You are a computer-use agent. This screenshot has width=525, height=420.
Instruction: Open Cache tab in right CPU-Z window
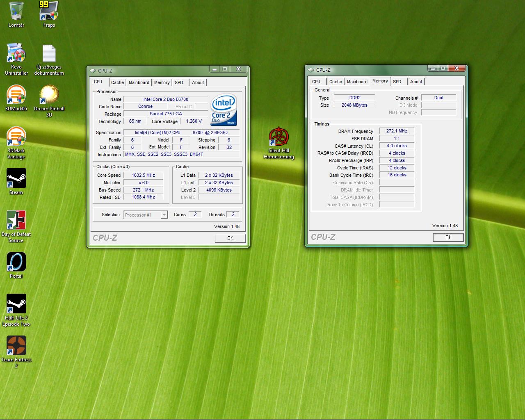(x=336, y=82)
